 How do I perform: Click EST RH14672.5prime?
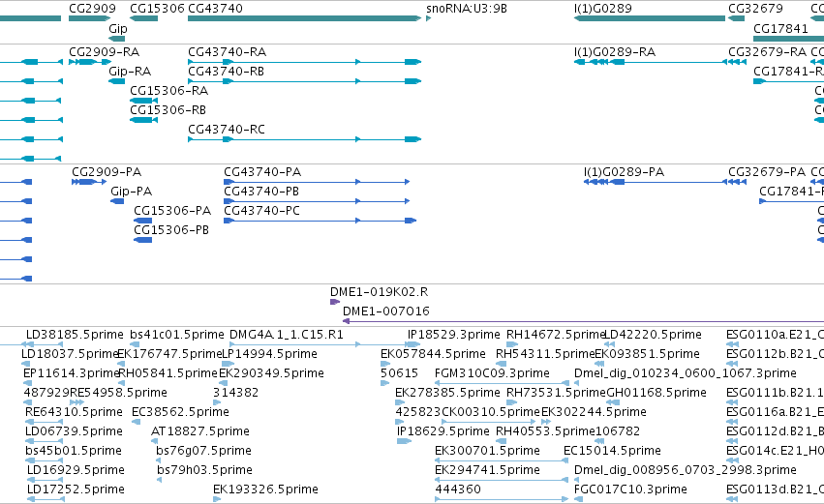pyautogui.click(x=556, y=335)
